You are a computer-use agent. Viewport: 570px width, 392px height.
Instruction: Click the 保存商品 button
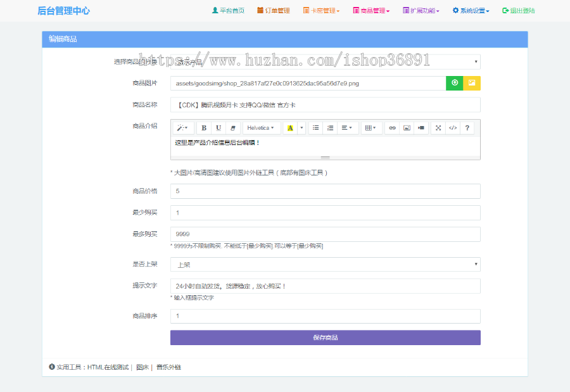point(325,338)
